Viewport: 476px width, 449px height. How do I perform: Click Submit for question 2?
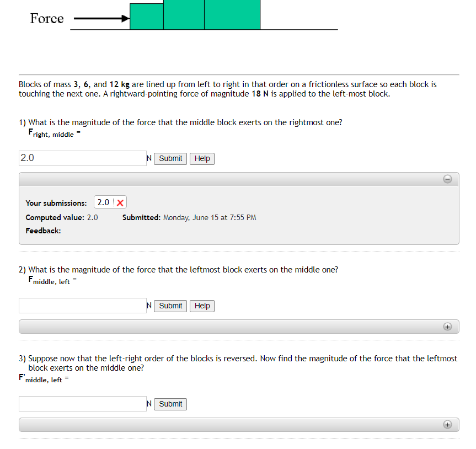click(170, 306)
